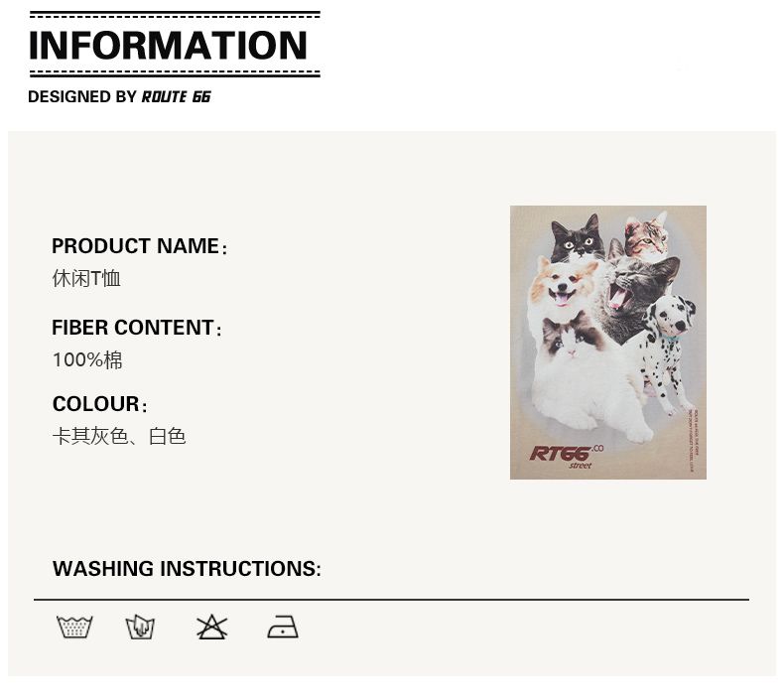
Task: Click the machine wash symbol icon
Action: tap(74, 627)
